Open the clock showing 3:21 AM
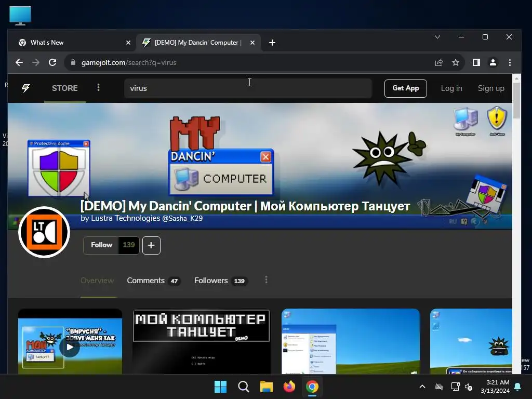This screenshot has width=532, height=399. [495, 387]
